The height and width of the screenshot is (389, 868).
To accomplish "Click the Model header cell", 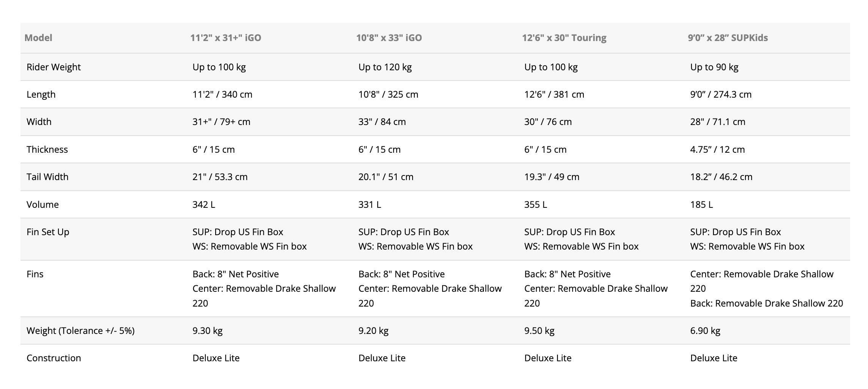I will click(x=38, y=38).
